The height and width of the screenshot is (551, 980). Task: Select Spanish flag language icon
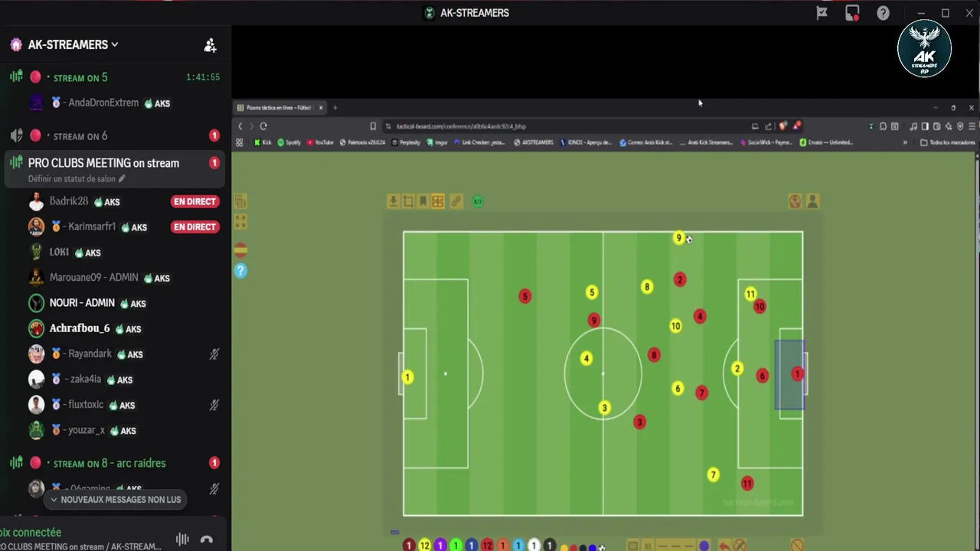coord(240,250)
